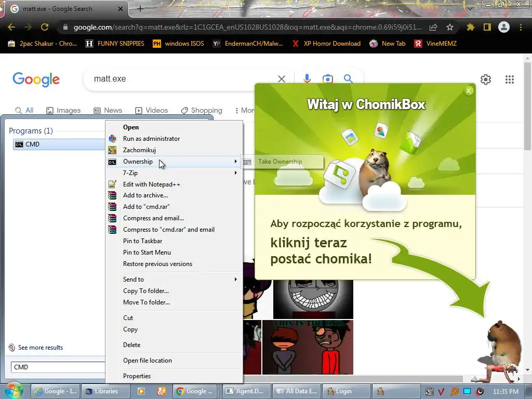Close the matt.exe Google Search tab
This screenshot has width=532, height=399.
[121, 9]
